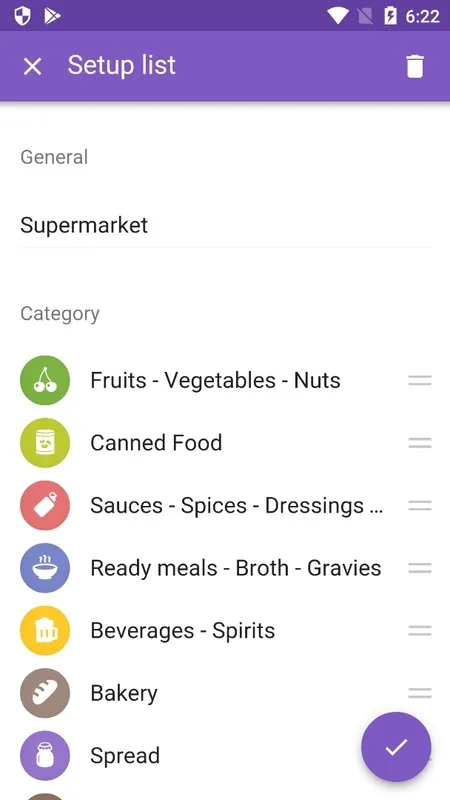Close setup list with X icon
This screenshot has width=450, height=800.
(33, 66)
